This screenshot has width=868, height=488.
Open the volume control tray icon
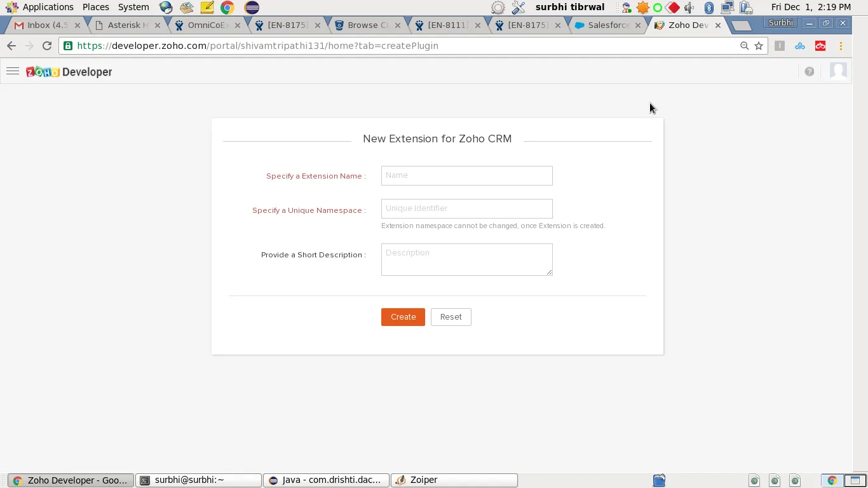pos(689,8)
